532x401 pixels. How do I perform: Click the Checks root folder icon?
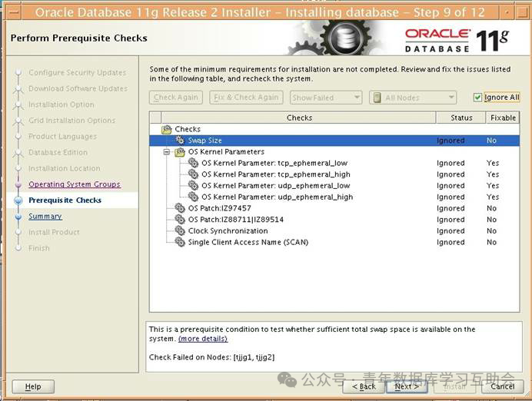[x=167, y=129]
